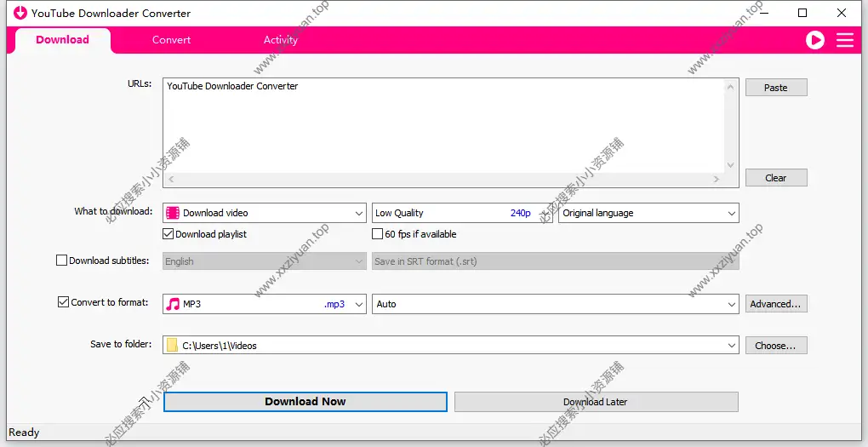The image size is (868, 447).
Task: Click the URLs box vertical scrollbar down arrow
Action: (x=731, y=165)
